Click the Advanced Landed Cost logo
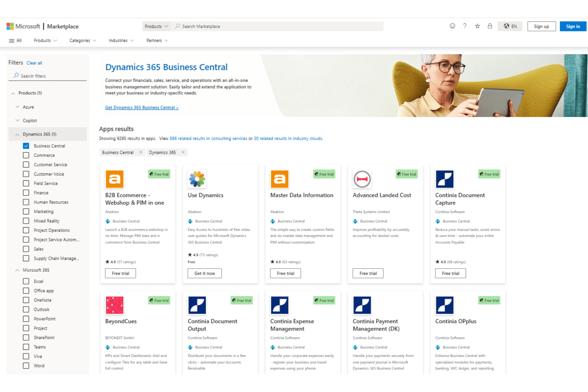 (362, 179)
